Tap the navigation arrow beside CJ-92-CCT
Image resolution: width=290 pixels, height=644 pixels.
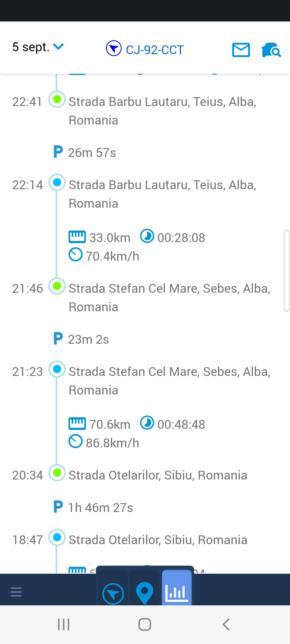pos(114,48)
